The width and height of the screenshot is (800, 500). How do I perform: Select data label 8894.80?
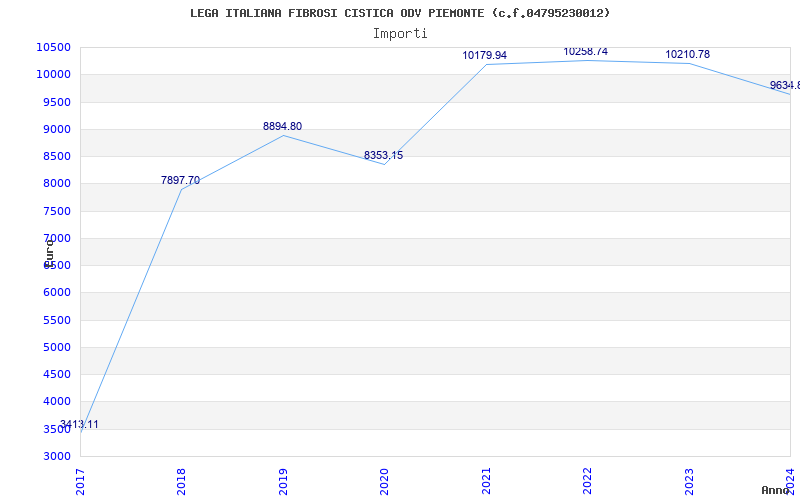tap(282, 127)
